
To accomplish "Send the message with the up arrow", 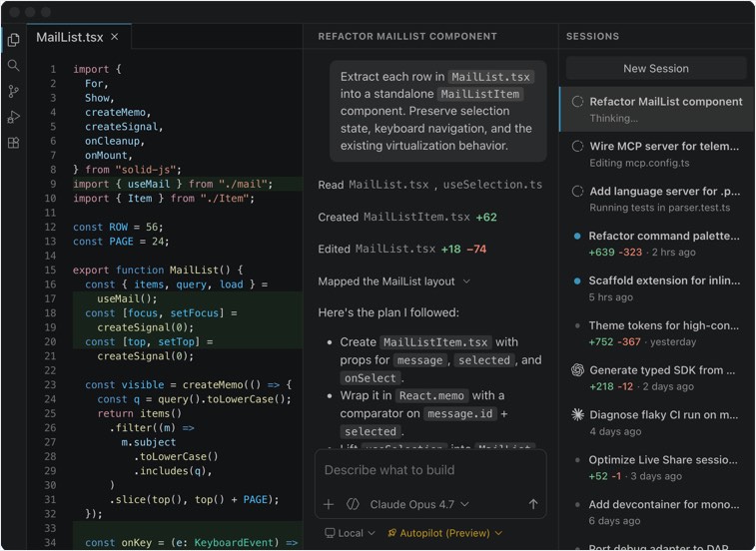I will 532,504.
